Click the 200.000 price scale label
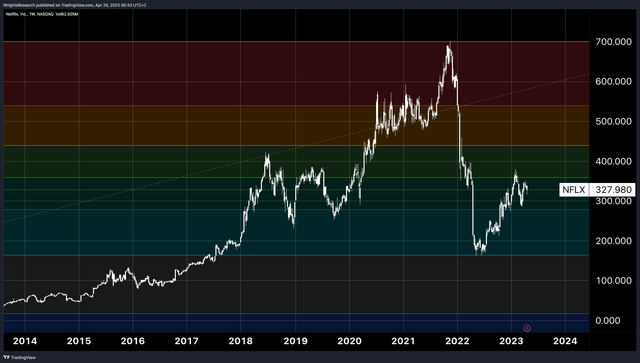640x363 pixels. coord(613,241)
